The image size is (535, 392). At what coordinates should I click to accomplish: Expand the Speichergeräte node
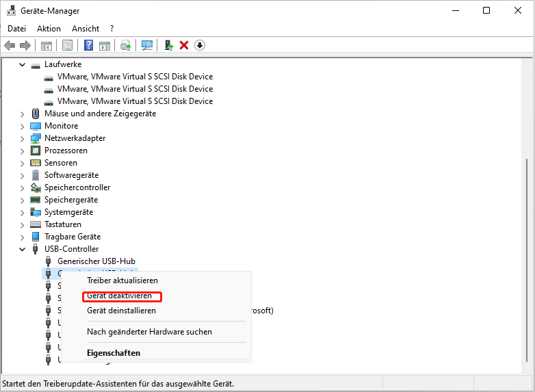(x=22, y=200)
